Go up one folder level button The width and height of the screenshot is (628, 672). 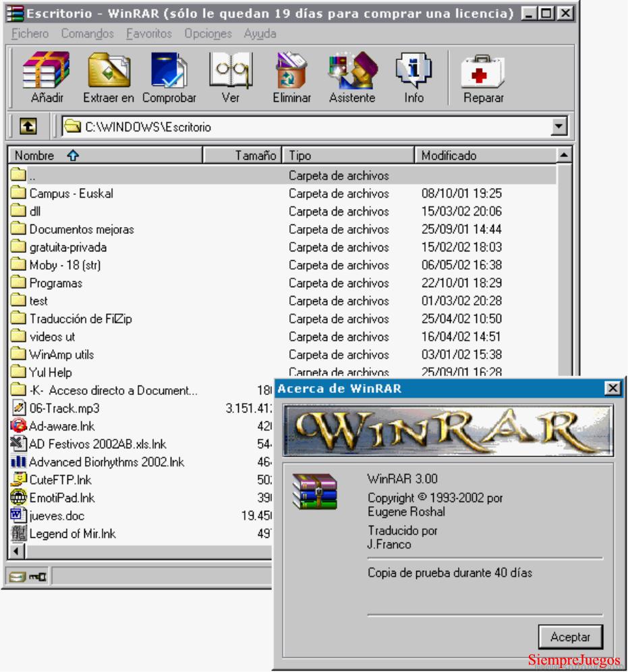pos(28,127)
